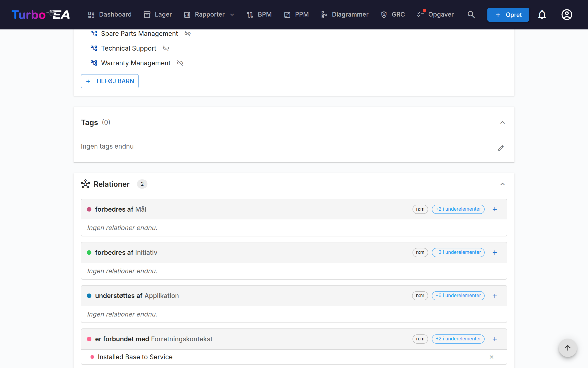This screenshot has height=368, width=588.
Task: Show +2 underelementer for Forretningskontekst
Action: [458, 339]
